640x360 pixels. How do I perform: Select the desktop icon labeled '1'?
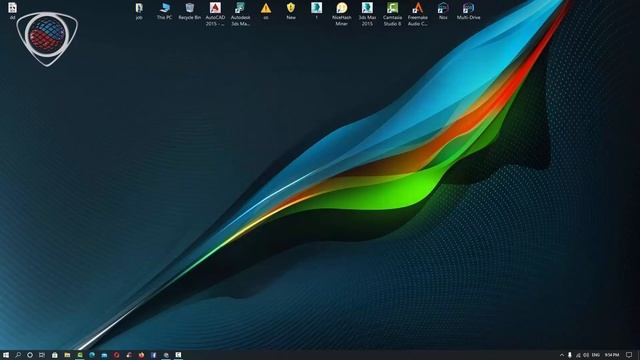pos(316,11)
